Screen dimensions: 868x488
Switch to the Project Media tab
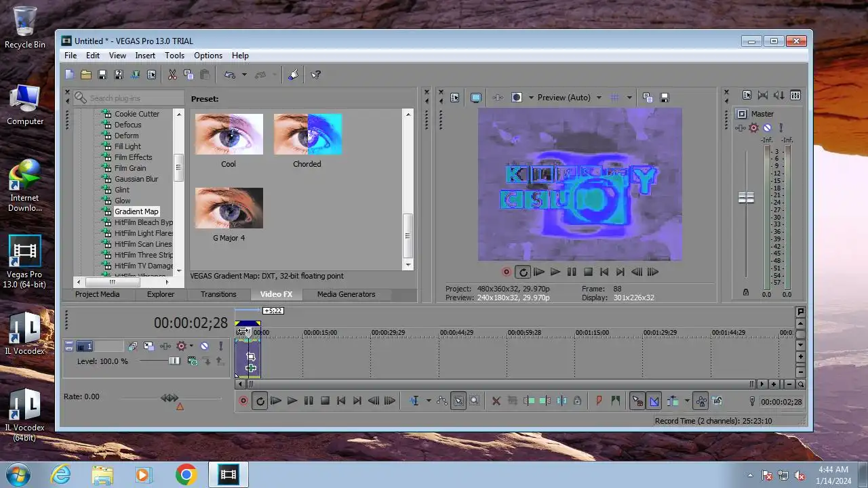pyautogui.click(x=97, y=294)
